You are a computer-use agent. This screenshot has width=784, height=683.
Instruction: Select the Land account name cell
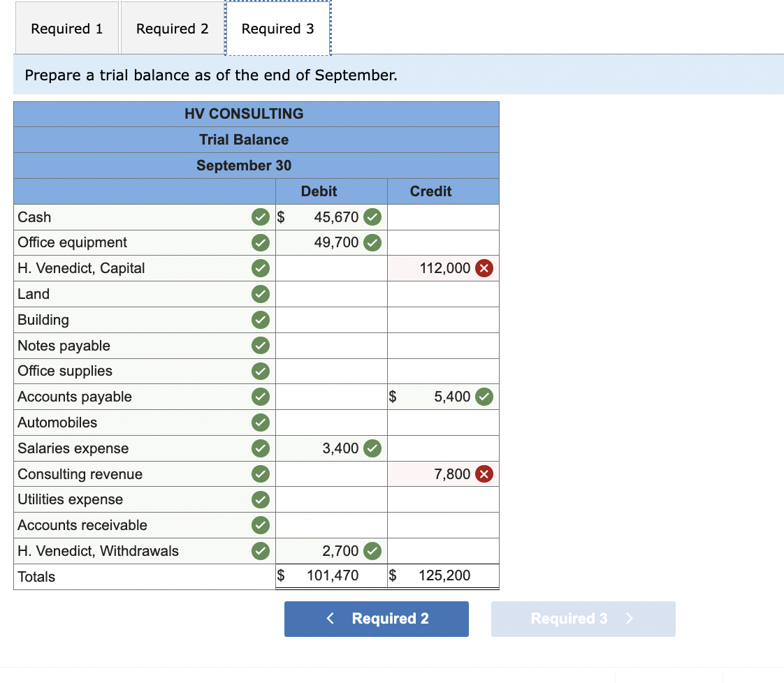click(x=145, y=294)
